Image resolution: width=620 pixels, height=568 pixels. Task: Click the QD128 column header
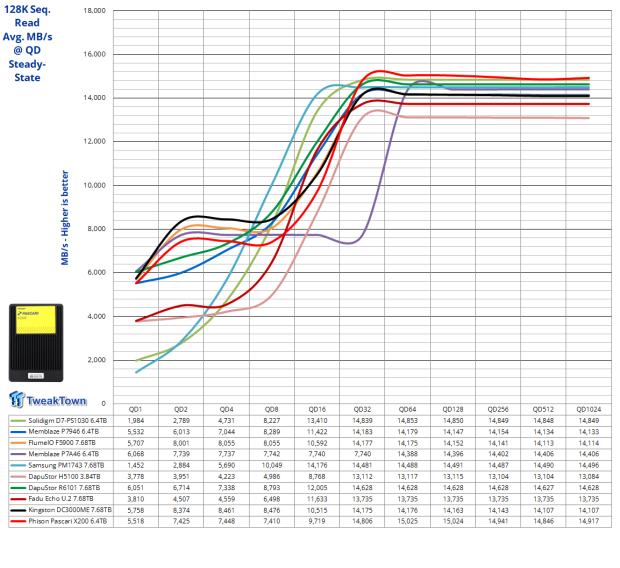pos(453,409)
